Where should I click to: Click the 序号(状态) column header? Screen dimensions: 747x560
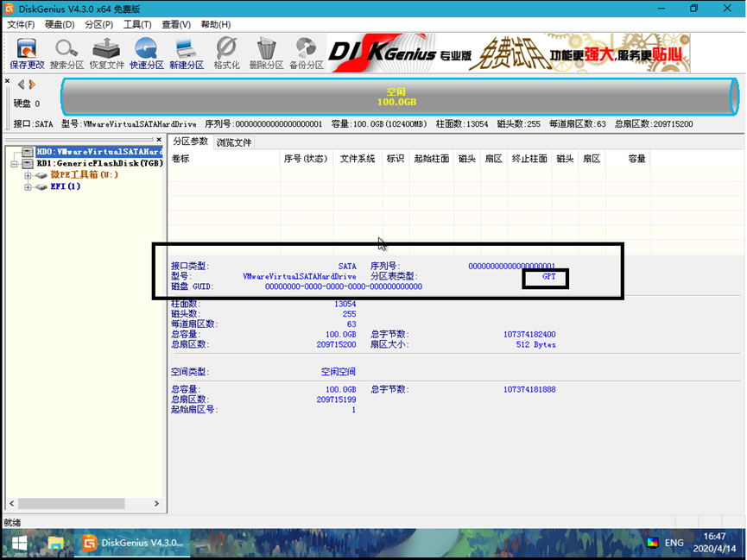tap(307, 159)
